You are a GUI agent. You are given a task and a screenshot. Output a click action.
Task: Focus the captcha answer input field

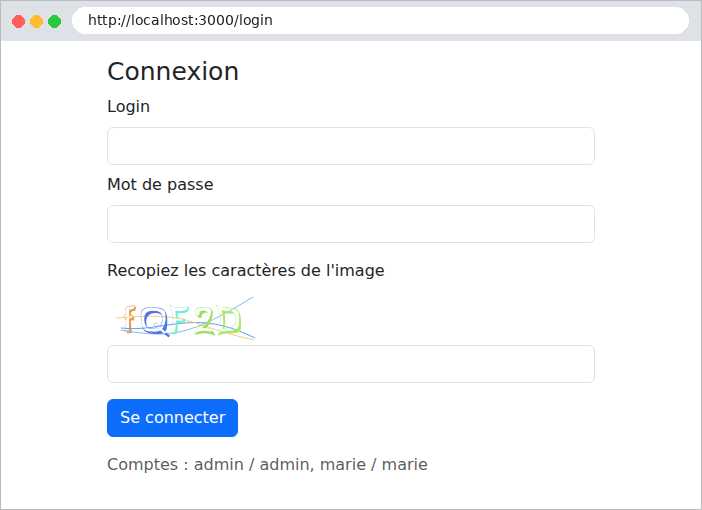351,364
